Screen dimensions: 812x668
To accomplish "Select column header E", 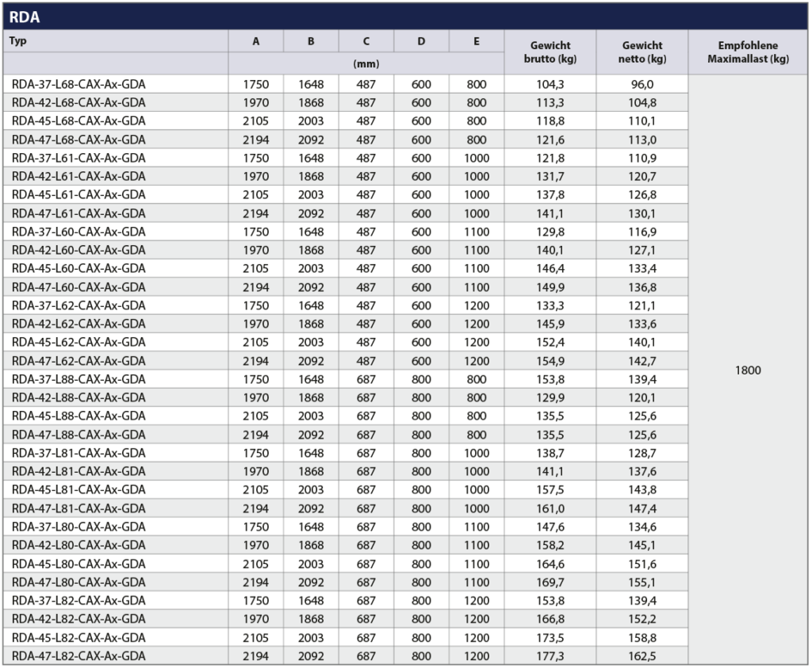I will pyautogui.click(x=476, y=41).
